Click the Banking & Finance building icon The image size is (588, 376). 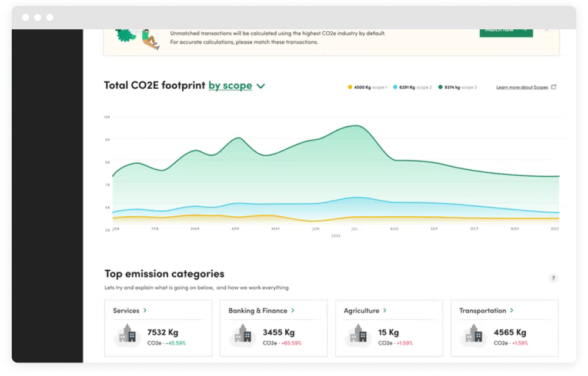[x=243, y=335]
